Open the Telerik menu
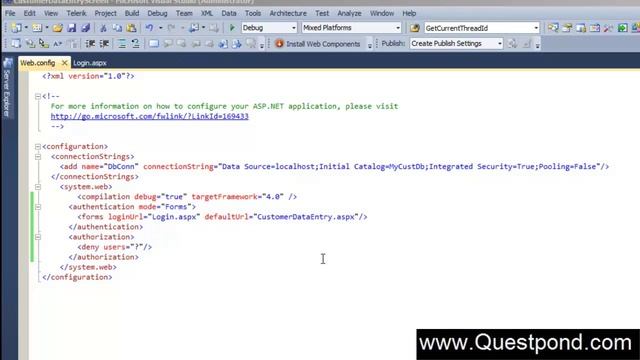This screenshot has height=360, width=640. (76, 13)
